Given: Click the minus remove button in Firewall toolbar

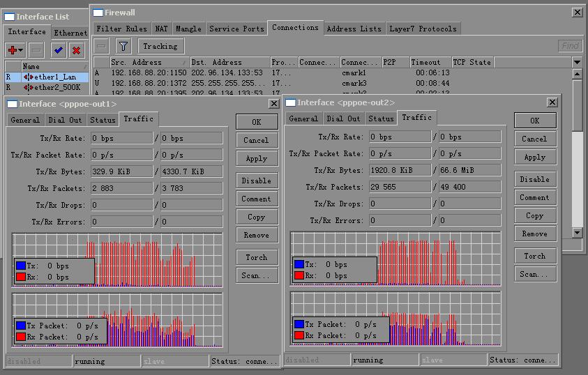Looking at the screenshot, I should tap(101, 46).
